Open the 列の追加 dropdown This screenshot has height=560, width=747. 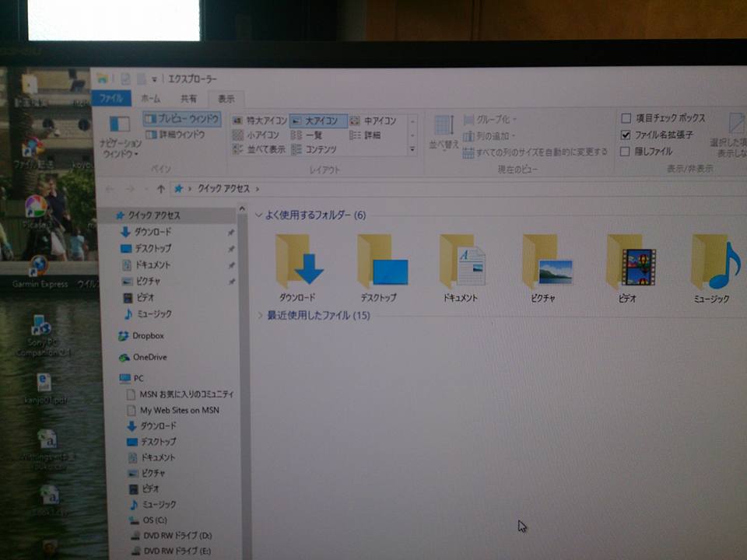click(489, 136)
